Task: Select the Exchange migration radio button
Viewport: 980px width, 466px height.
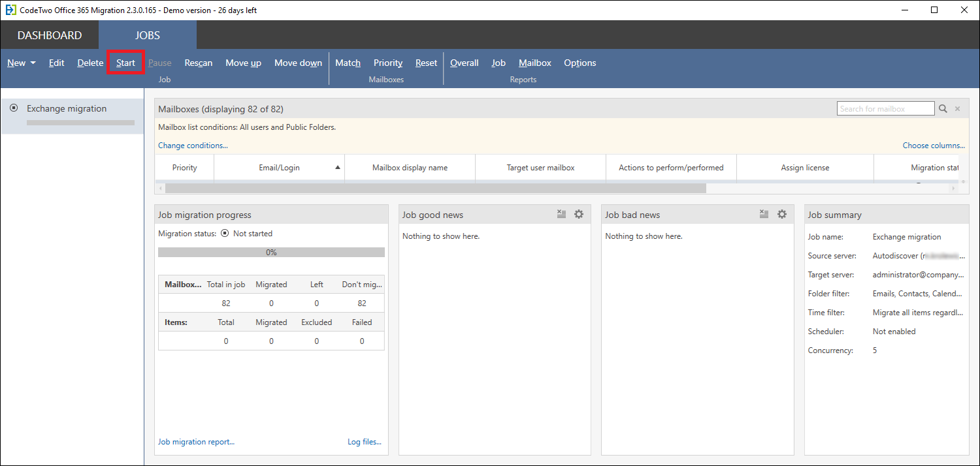Action: click(13, 108)
